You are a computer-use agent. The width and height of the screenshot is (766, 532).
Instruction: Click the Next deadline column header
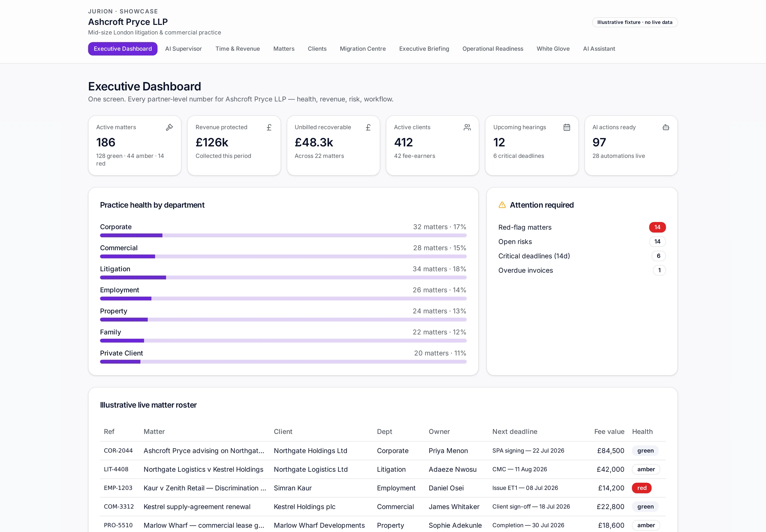coord(515,432)
